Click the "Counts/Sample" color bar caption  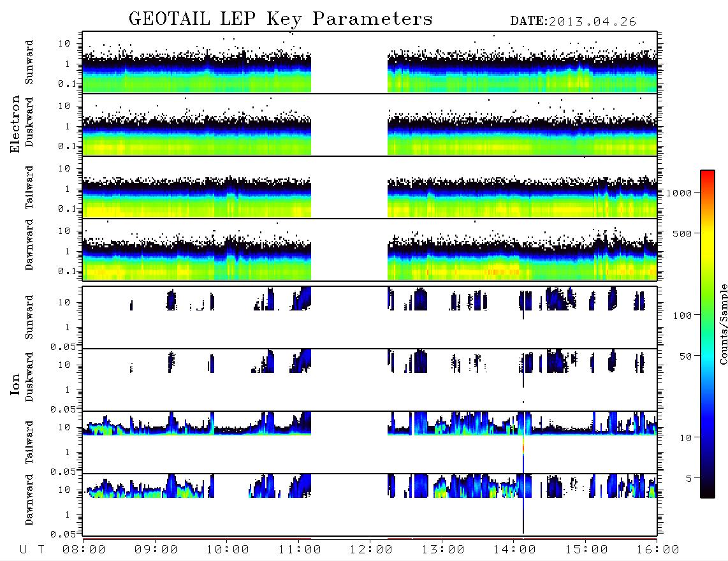click(723, 324)
